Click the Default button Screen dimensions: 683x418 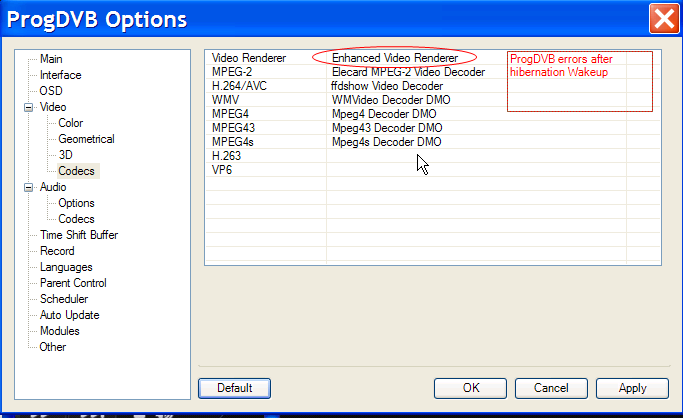click(234, 388)
